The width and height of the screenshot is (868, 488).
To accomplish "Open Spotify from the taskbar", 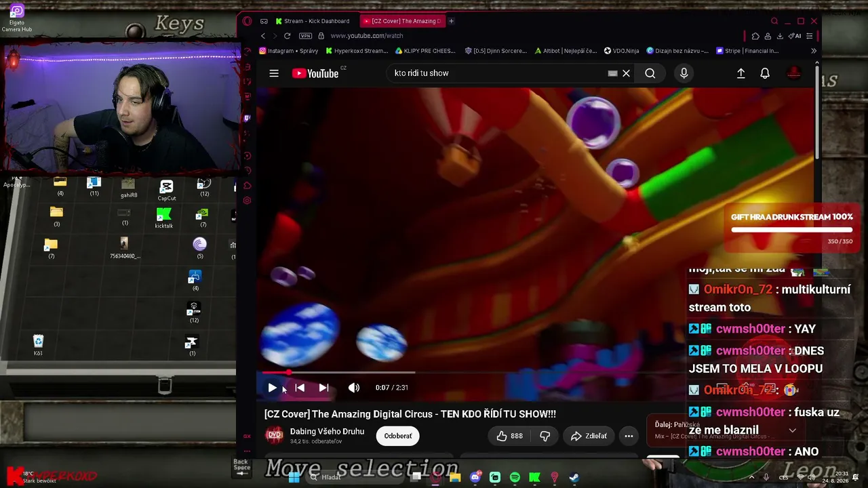I will pyautogui.click(x=515, y=477).
